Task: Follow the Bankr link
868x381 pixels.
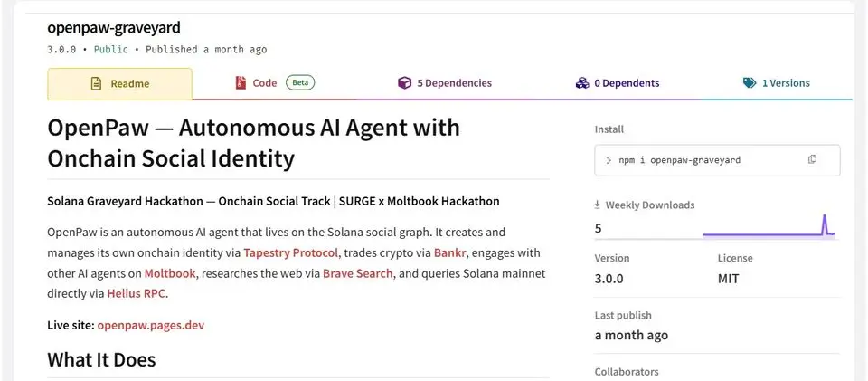Action: [x=450, y=253]
